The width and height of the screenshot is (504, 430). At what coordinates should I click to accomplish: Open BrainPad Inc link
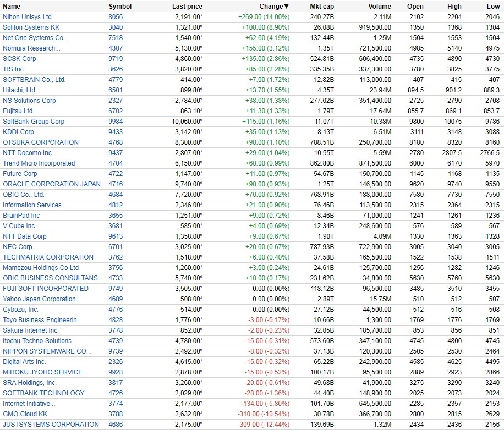point(21,216)
